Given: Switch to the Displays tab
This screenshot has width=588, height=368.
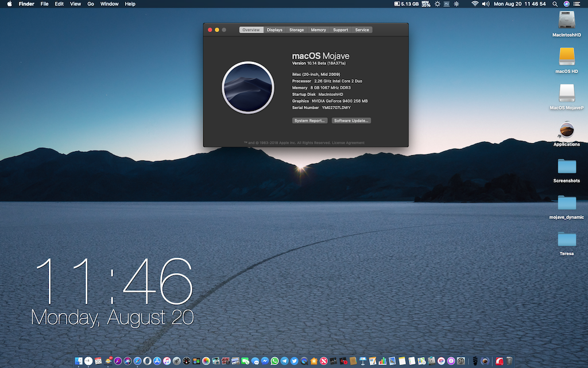Looking at the screenshot, I should point(274,30).
